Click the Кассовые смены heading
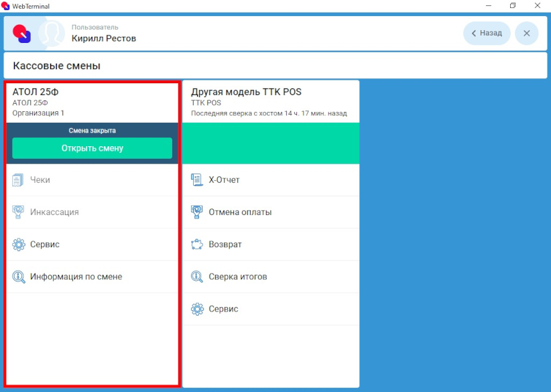The height and width of the screenshot is (392, 551). 56,66
